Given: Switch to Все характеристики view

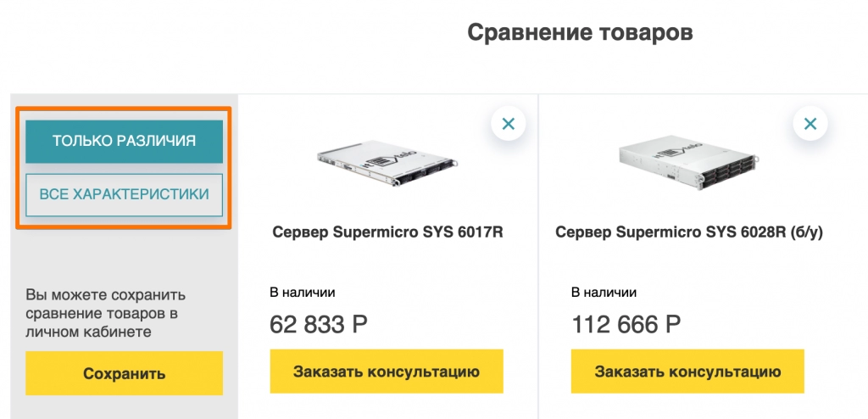Looking at the screenshot, I should (124, 194).
